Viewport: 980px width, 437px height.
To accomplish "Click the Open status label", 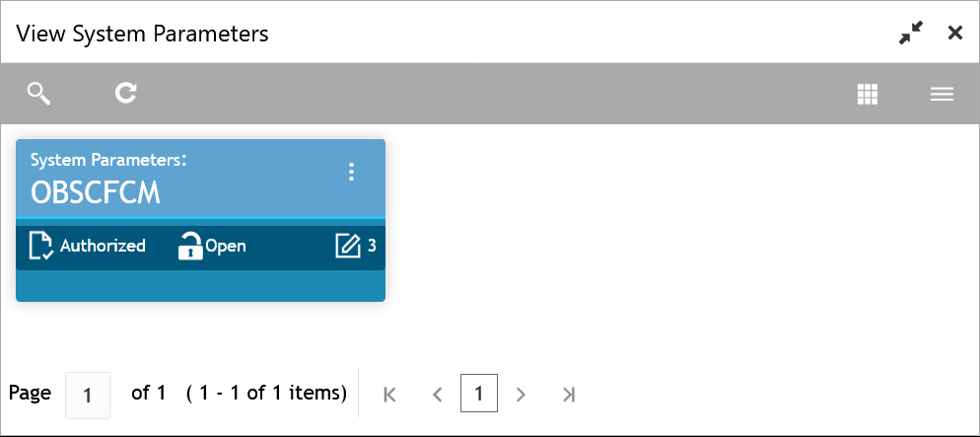I will point(226,247).
